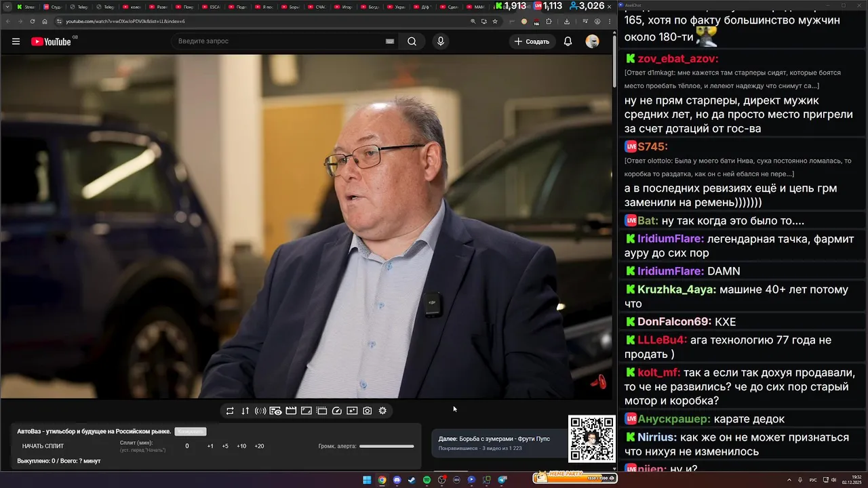Click the Создать create button

point(532,41)
